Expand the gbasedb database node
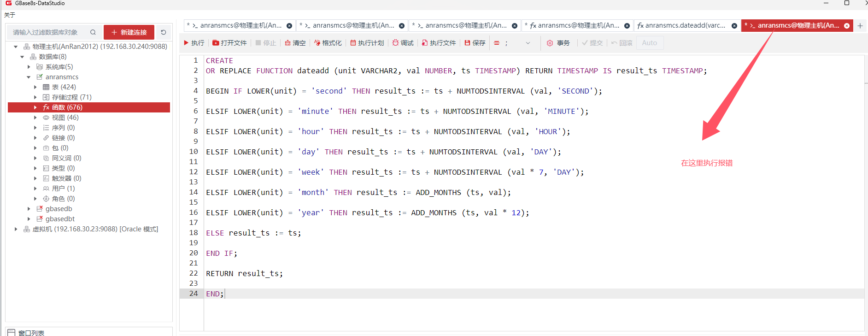This screenshot has width=868, height=336. (x=29, y=209)
